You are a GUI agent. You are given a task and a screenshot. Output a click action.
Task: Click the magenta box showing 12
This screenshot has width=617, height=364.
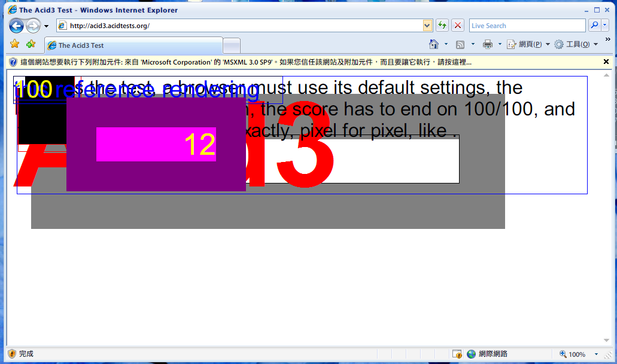tap(156, 144)
